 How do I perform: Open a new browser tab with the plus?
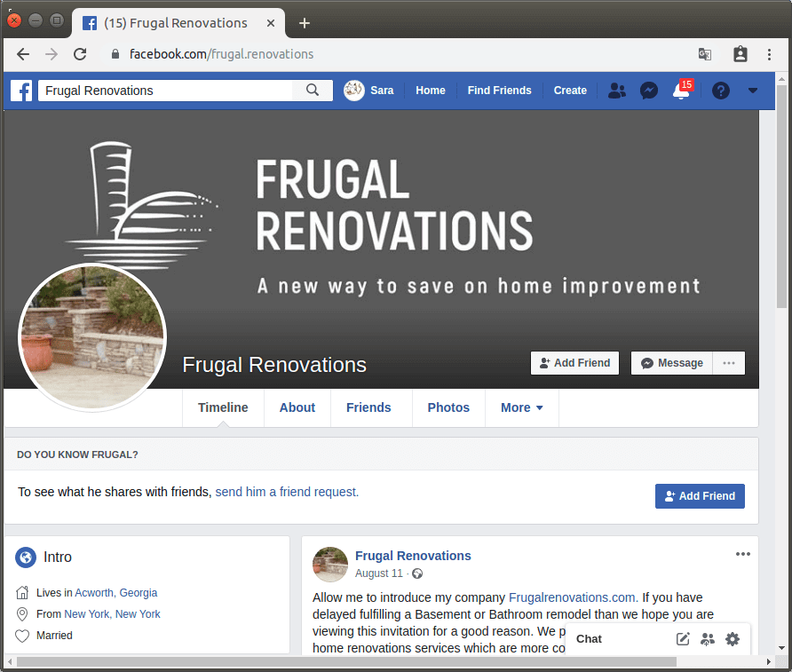[304, 23]
